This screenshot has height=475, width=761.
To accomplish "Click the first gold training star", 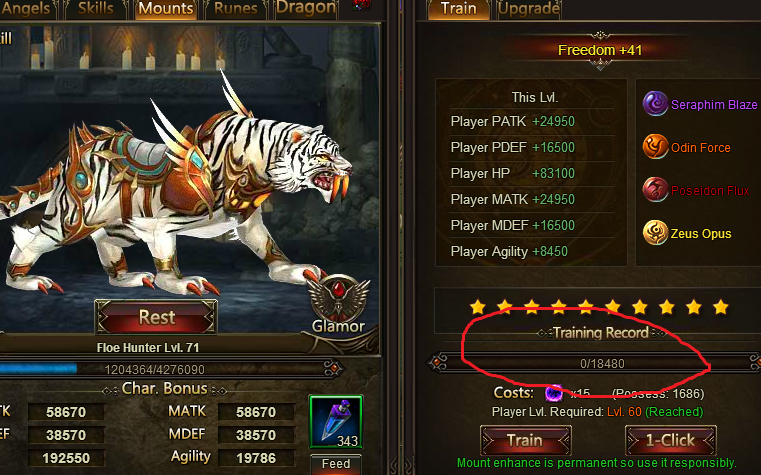I will pyautogui.click(x=478, y=307).
